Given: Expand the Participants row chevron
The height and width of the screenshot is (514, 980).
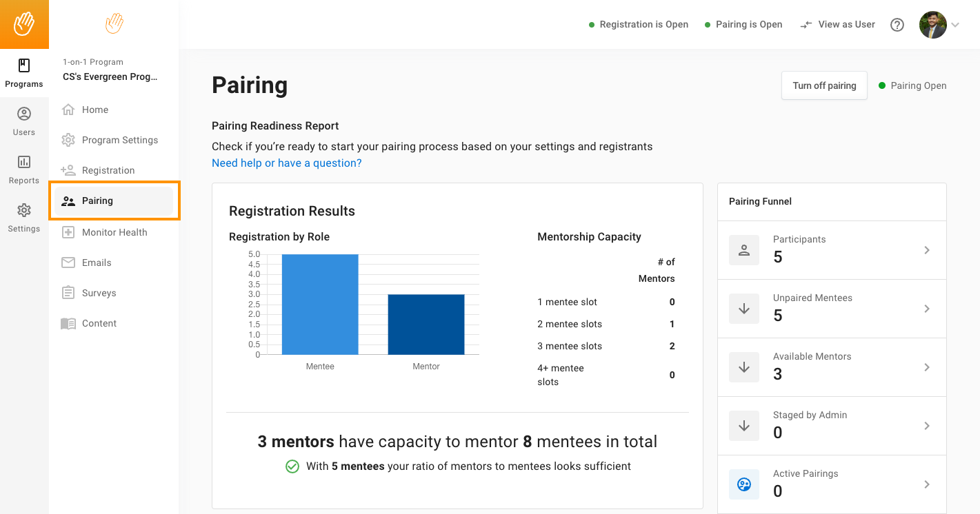Looking at the screenshot, I should tap(927, 250).
